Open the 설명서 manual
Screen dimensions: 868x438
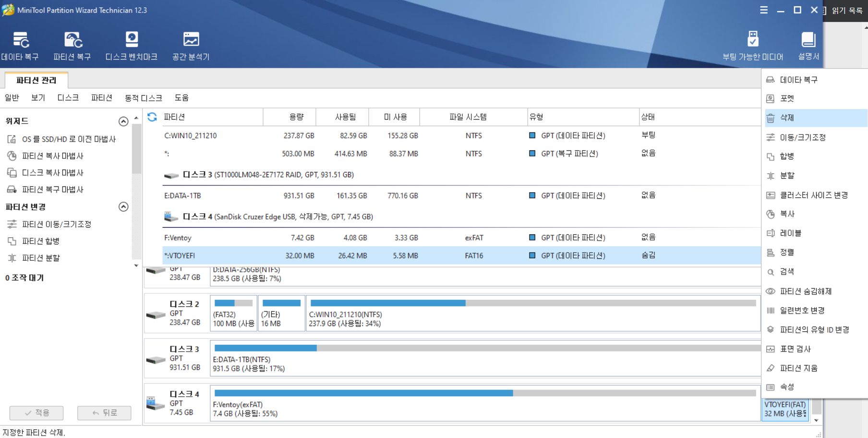click(x=808, y=46)
